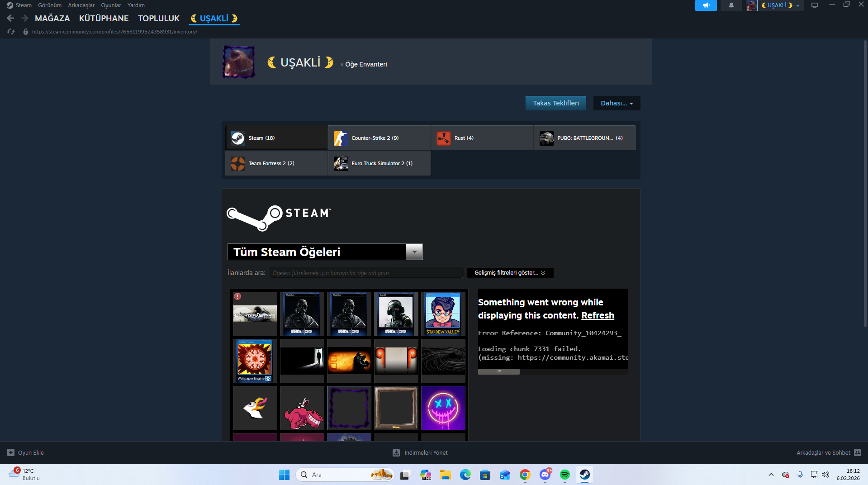Click the Refresh link in the error message

coord(598,315)
